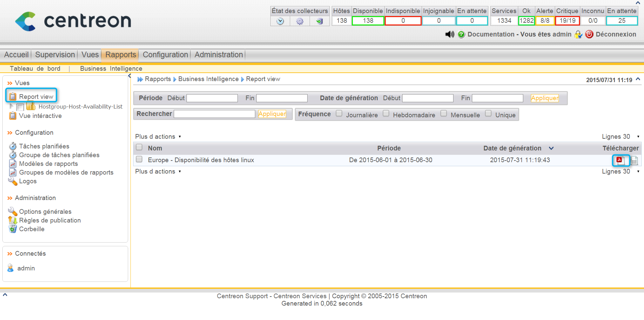
Task: Focus the Période Fin date field
Action: coord(282,98)
